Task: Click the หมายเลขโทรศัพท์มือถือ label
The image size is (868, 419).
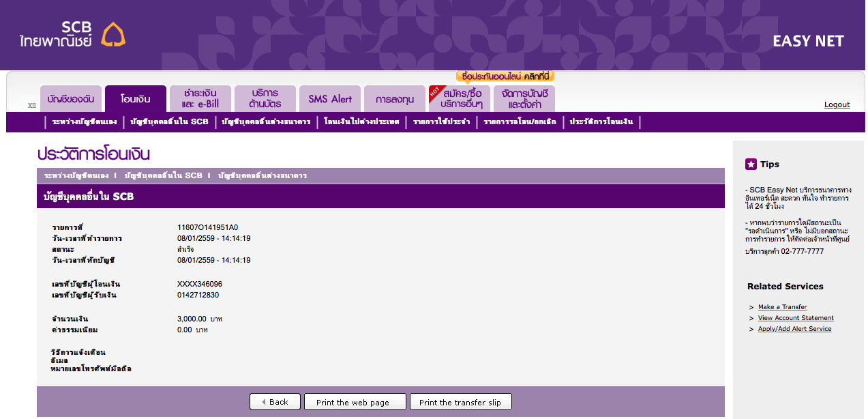Action: pyautogui.click(x=91, y=369)
